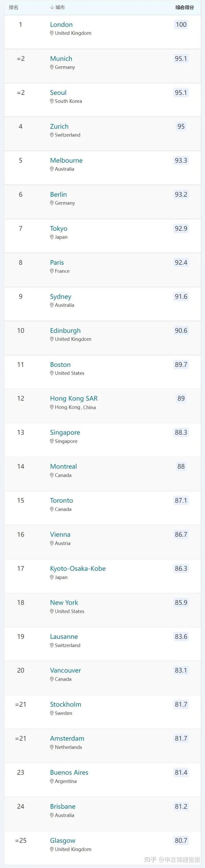Open the Buenos Aires city link
The height and width of the screenshot is (868, 205).
[x=69, y=773]
